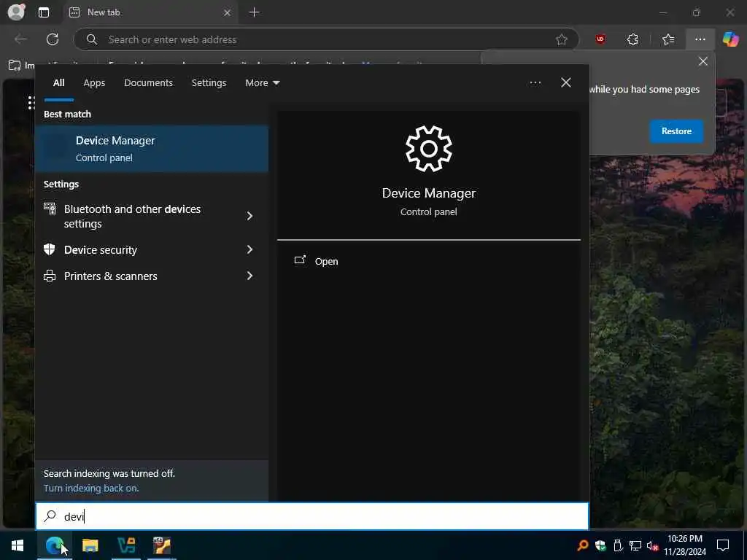Open search panel options ellipsis
747x560 pixels.
535,83
